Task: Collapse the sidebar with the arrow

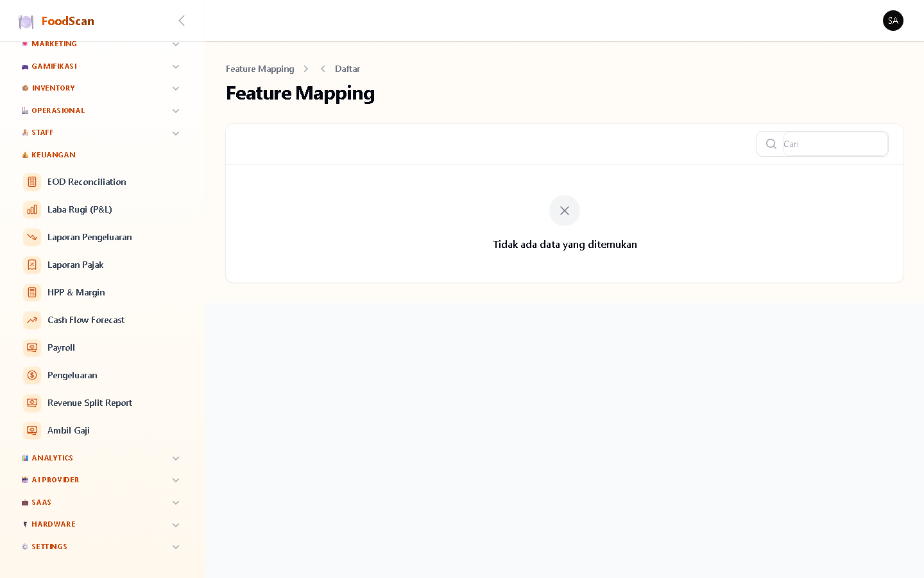Action: (182, 21)
